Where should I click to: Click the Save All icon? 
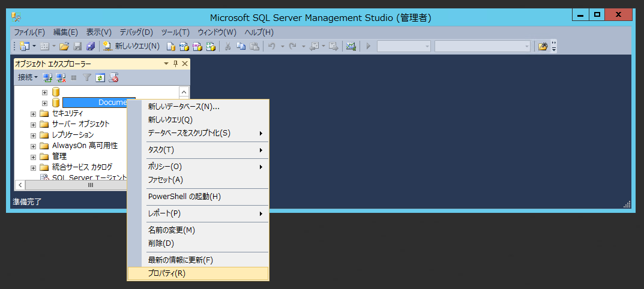pyautogui.click(x=91, y=46)
